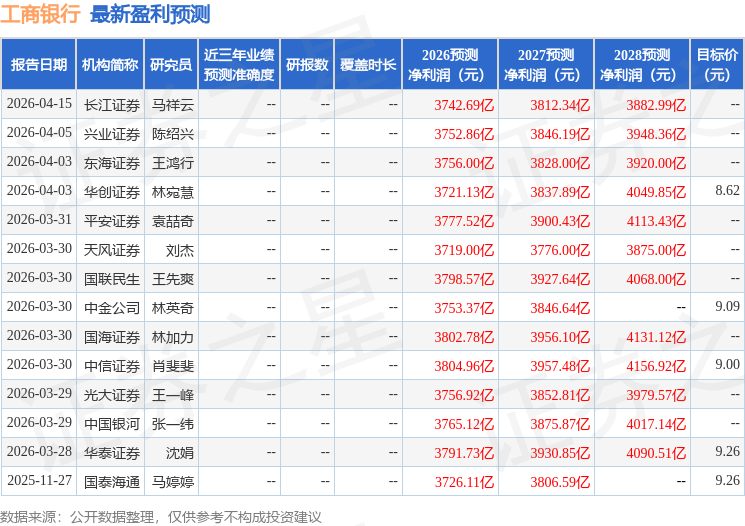Screen dimensions: 745x526
Task: Click 平安证券 institution cell
Action: click(x=112, y=221)
